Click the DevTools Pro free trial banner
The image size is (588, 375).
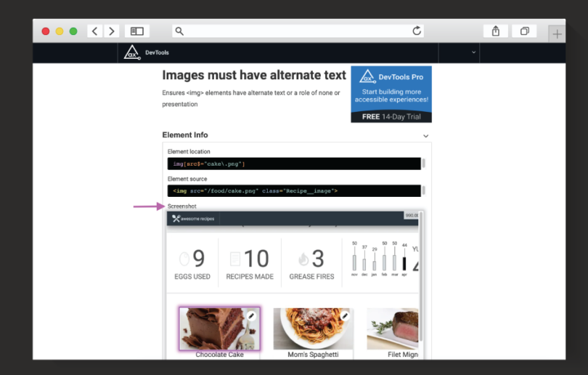pyautogui.click(x=391, y=94)
